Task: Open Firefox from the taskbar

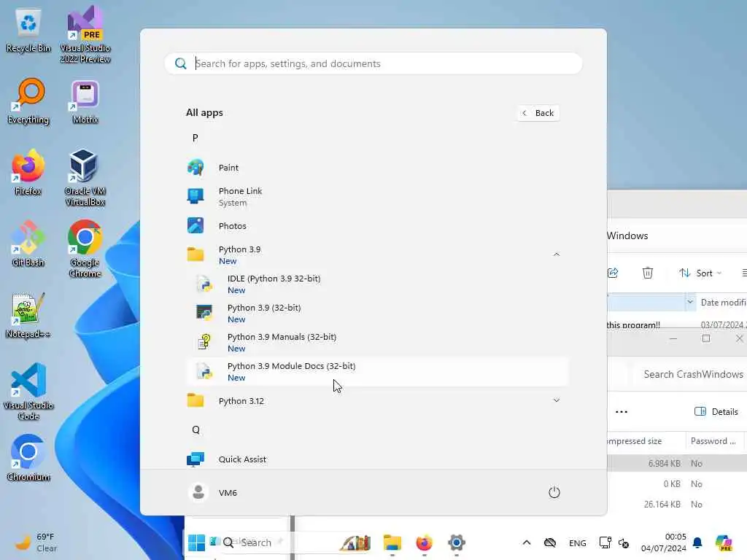Action: coord(424,542)
